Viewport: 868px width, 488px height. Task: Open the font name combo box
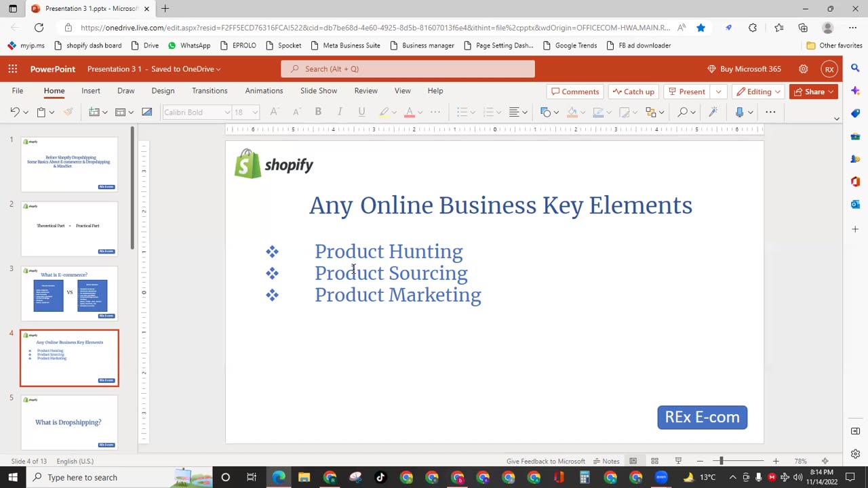pyautogui.click(x=197, y=112)
